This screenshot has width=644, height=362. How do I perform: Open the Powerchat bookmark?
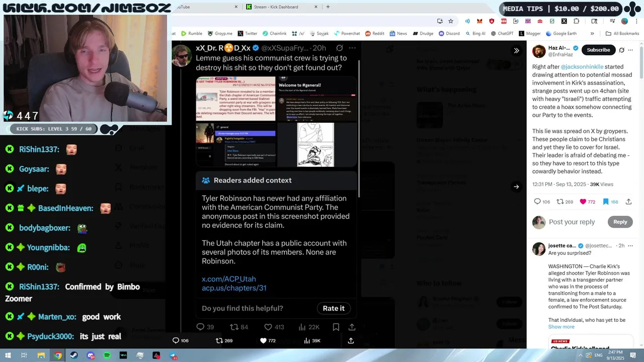[347, 34]
